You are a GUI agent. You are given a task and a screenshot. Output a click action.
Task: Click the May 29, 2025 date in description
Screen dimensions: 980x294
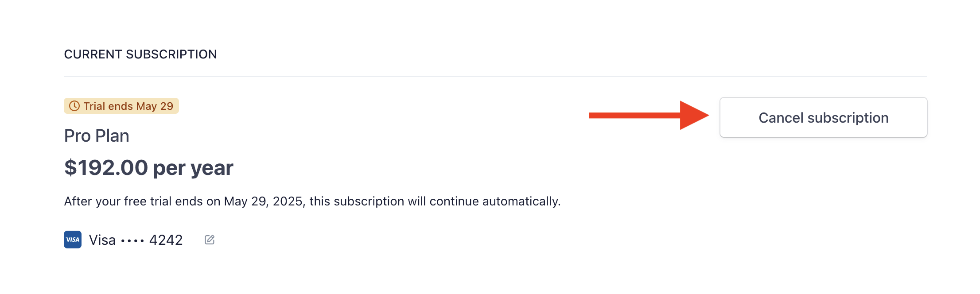(261, 201)
